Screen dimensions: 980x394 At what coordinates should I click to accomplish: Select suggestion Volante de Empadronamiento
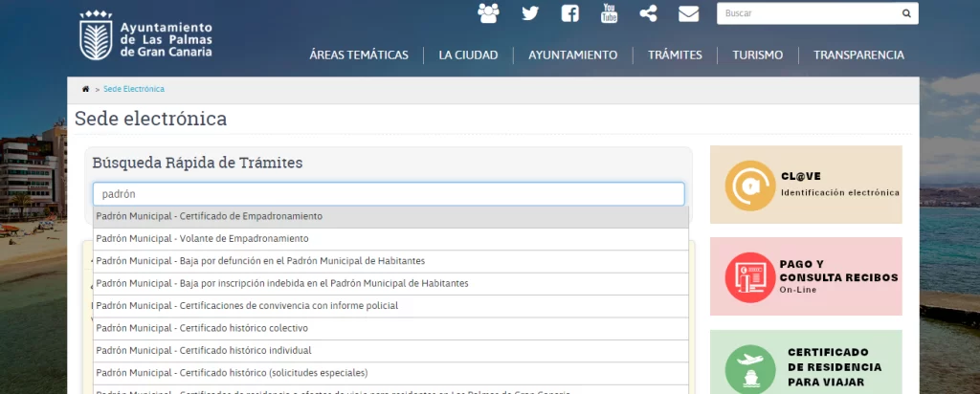(x=390, y=239)
